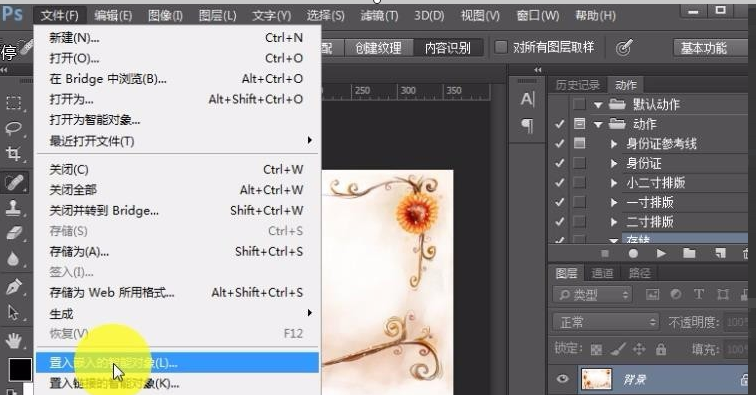This screenshot has height=395, width=756.
Task: Play the selected action
Action: coord(661,253)
